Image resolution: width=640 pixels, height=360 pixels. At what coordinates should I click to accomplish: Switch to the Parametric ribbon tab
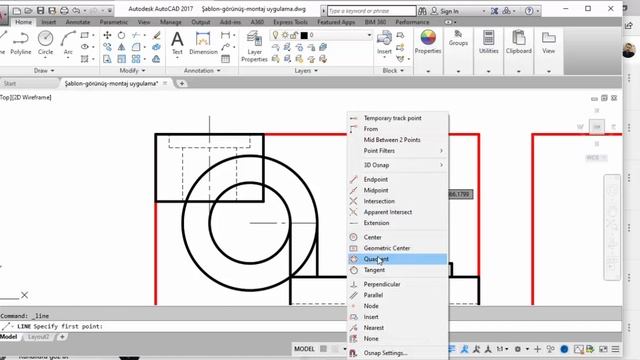click(113, 22)
